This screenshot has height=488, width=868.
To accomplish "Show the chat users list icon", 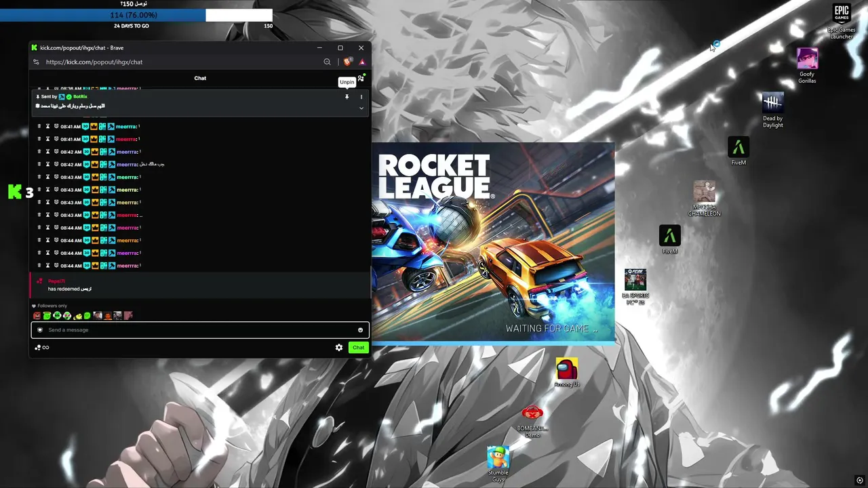I will point(361,78).
